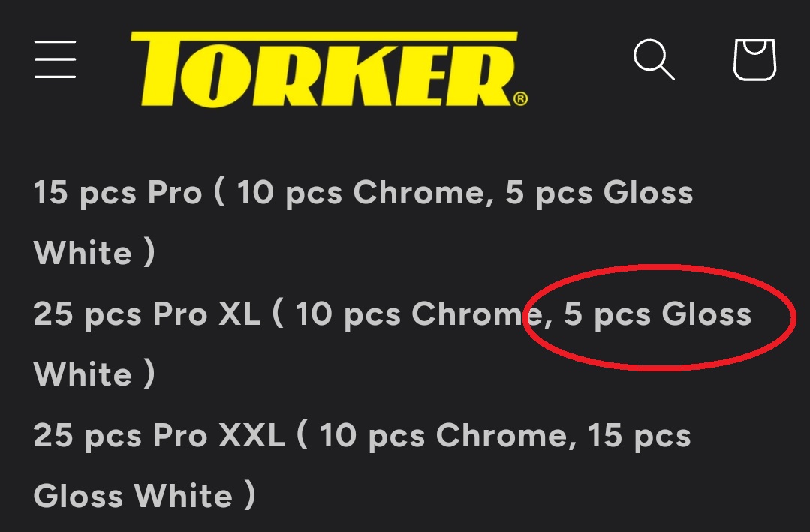The width and height of the screenshot is (810, 532).
Task: Open the shopping cart bag icon
Action: click(754, 59)
